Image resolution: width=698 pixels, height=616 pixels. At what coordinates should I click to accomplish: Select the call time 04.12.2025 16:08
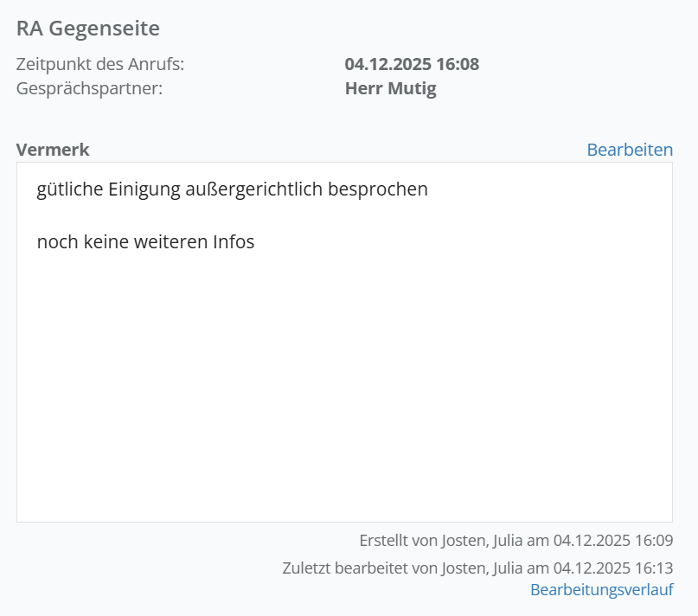point(412,64)
